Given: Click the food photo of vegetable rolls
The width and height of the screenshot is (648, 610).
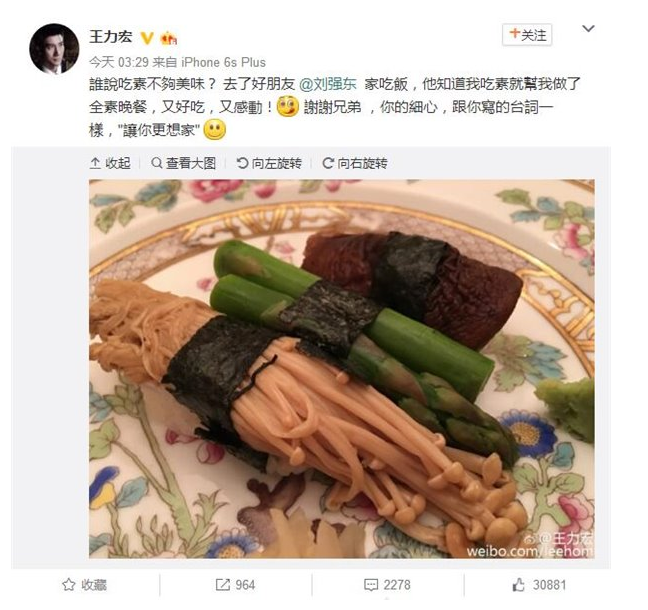Looking at the screenshot, I should (342, 369).
